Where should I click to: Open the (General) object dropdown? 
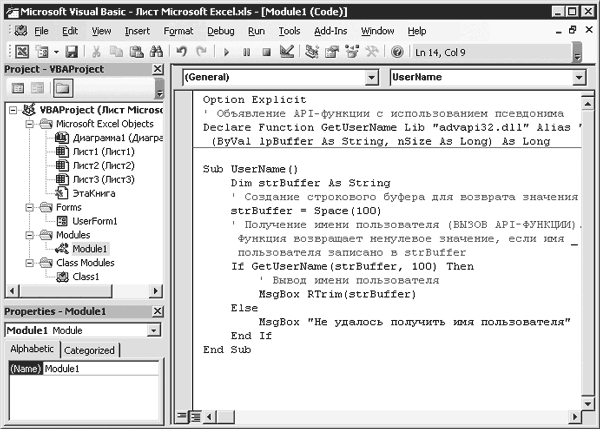(371, 77)
